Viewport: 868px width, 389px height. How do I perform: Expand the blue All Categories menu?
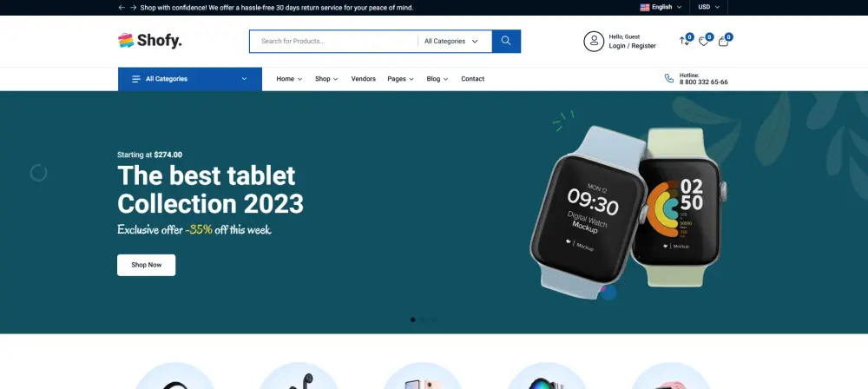coord(189,79)
